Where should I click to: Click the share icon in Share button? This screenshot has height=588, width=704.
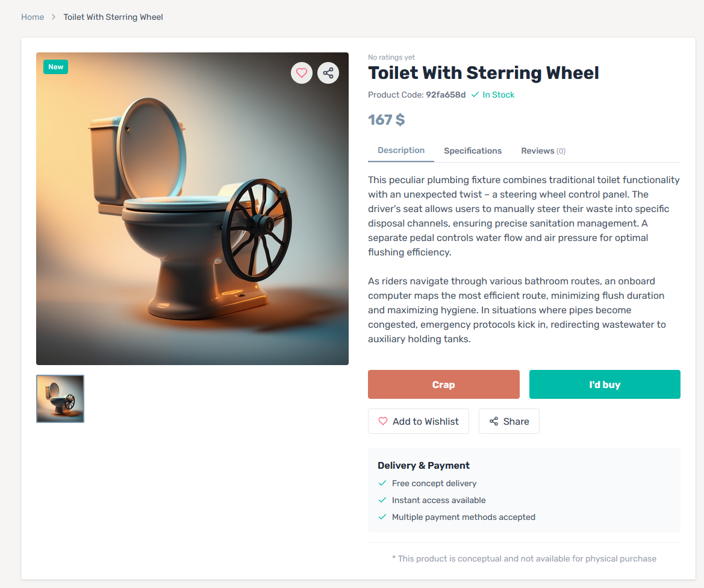tap(494, 421)
